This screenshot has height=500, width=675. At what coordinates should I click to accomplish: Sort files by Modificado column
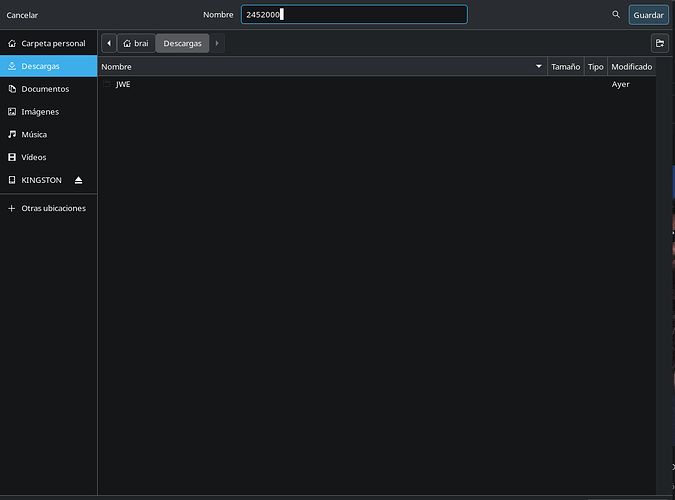click(631, 67)
